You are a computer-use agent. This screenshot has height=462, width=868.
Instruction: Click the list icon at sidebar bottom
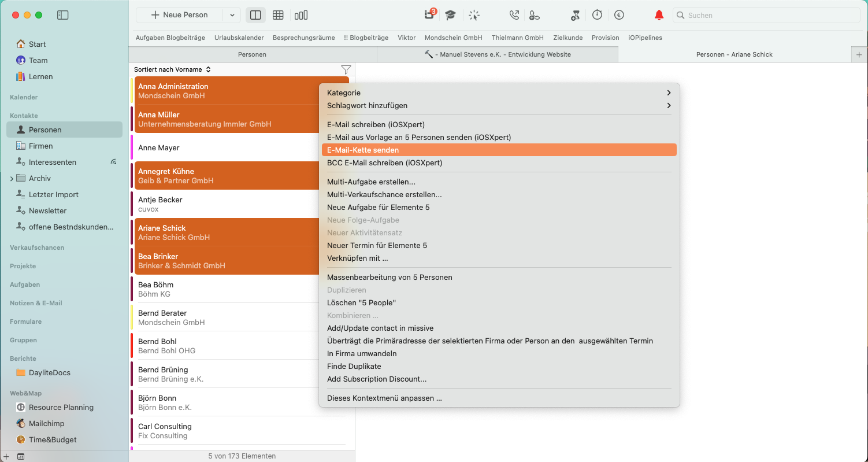21,456
